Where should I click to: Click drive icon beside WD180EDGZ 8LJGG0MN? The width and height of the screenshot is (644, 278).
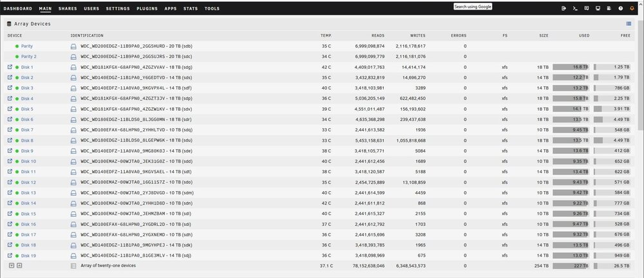point(73,120)
